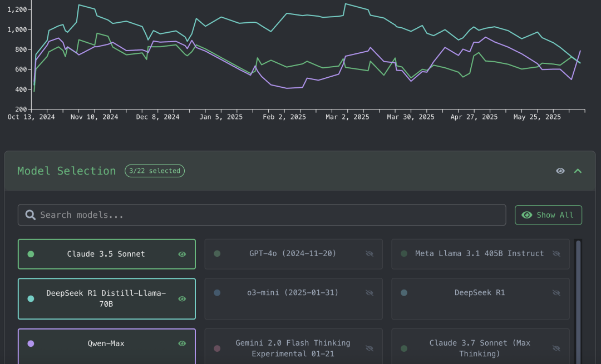Show o3-mini (2025-01-31) via crossed-eye icon
This screenshot has width=601, height=364.
tap(370, 293)
